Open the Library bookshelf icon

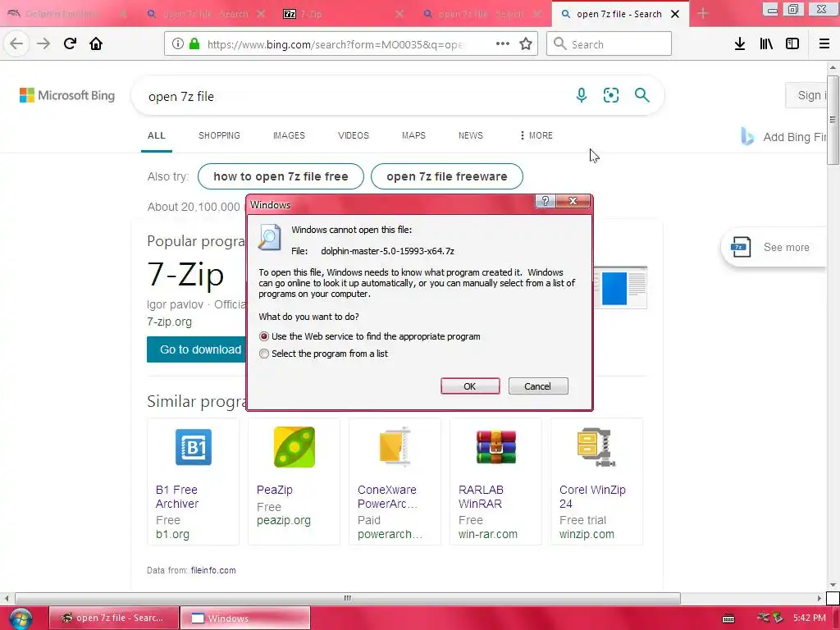point(766,44)
